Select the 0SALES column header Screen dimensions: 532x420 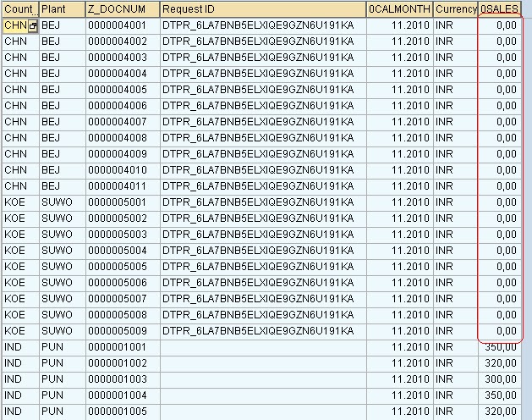[500, 9]
